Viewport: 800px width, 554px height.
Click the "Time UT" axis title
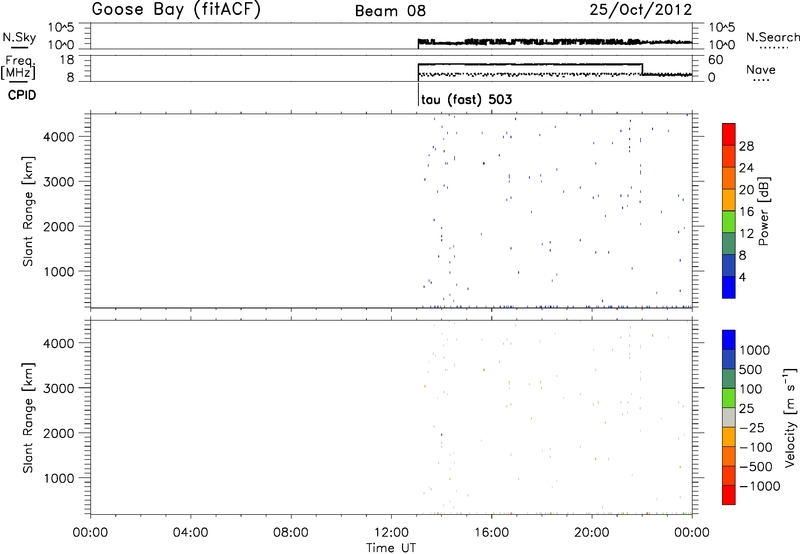coord(391,548)
